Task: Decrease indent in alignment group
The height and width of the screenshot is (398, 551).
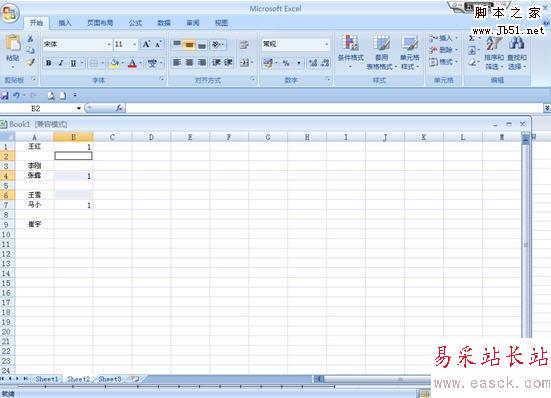Action: (x=216, y=63)
